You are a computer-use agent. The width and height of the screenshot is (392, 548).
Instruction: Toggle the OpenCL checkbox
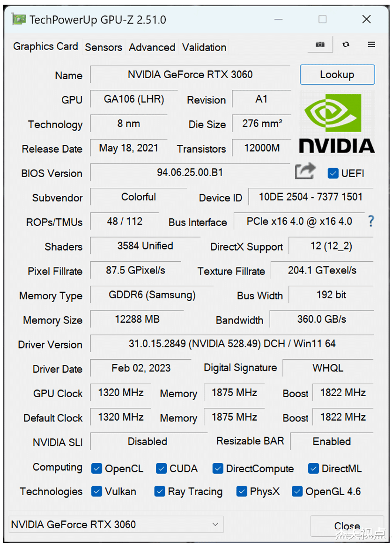96,468
